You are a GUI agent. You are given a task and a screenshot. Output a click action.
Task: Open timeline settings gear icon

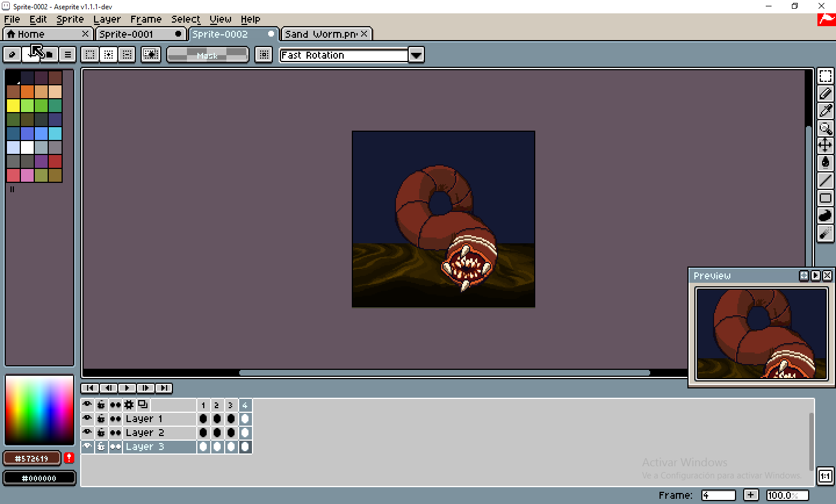129,405
